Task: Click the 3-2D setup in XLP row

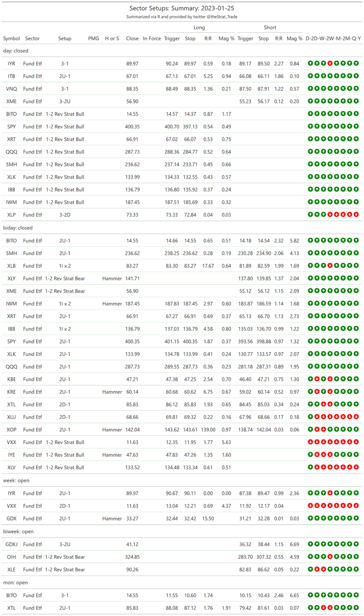Action: tap(65, 215)
